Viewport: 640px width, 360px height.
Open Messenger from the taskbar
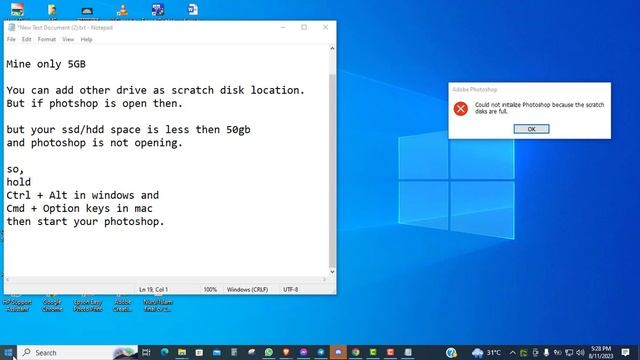click(x=304, y=352)
